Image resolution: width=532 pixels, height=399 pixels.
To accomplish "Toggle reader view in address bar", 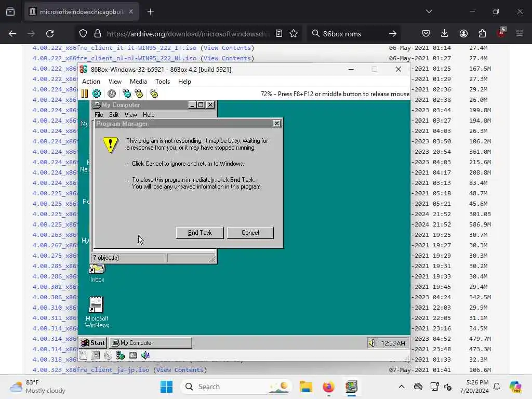I will 279,34.
